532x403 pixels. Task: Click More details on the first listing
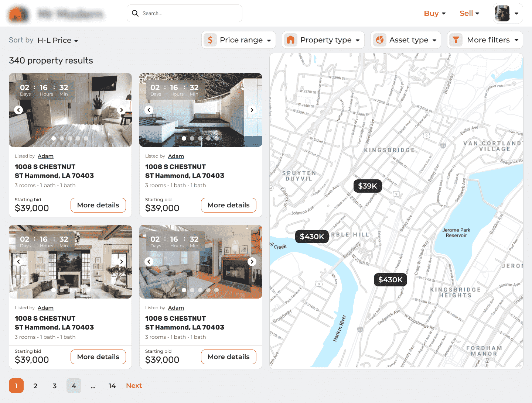tap(98, 205)
